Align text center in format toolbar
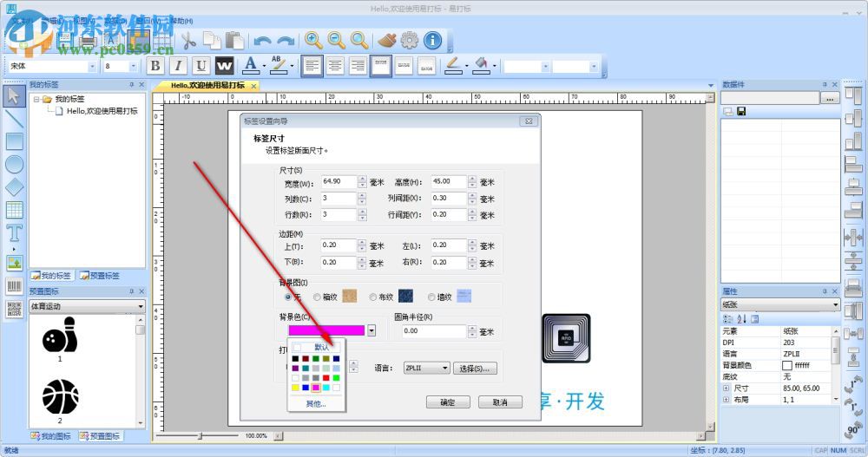 (x=335, y=66)
